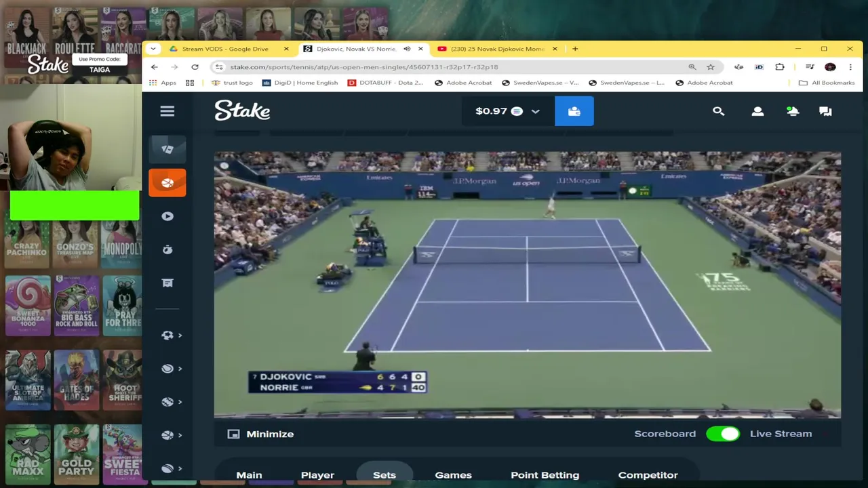Open a new browser tab
Image resolution: width=868 pixels, height=488 pixels.
575,49
